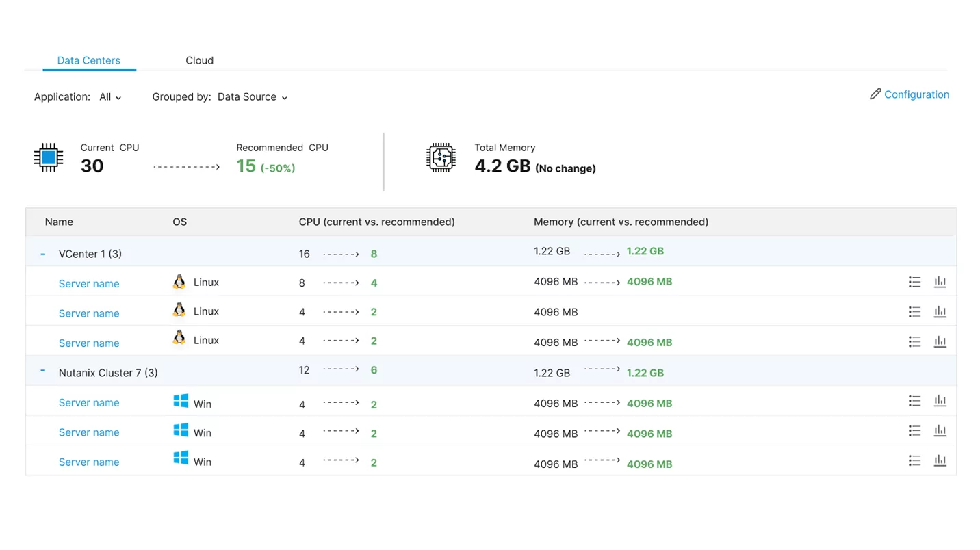Collapse the VCenter 1 (3) group
The height and width of the screenshot is (550, 980).
coord(43,254)
